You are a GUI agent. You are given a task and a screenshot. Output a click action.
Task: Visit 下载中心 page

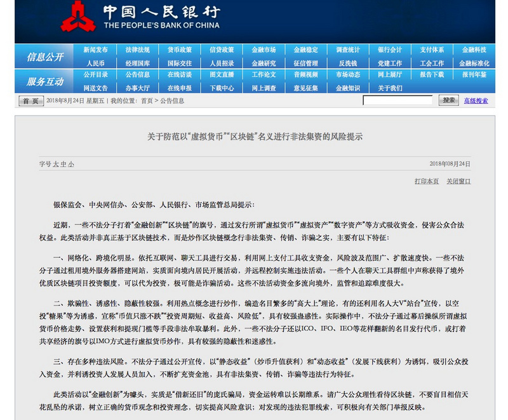pos(222,88)
